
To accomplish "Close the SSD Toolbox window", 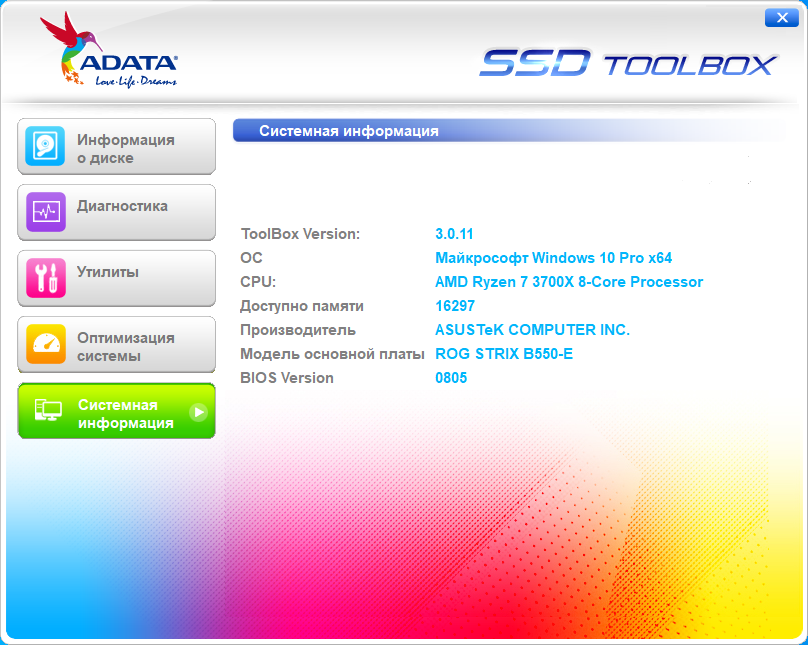I will point(780,18).
